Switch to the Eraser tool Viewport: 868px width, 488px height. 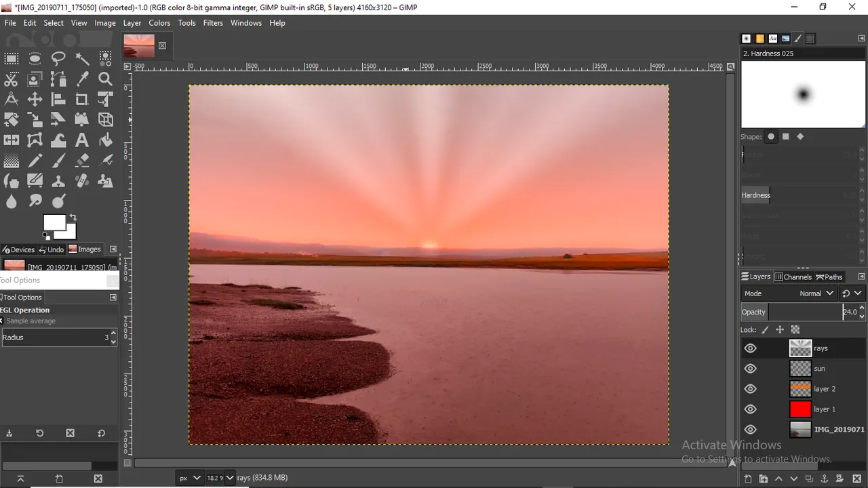click(x=82, y=161)
